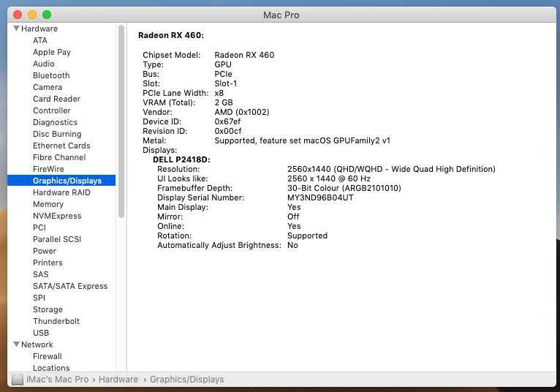View Memory information in sidebar
The width and height of the screenshot is (560, 392).
pyautogui.click(x=48, y=204)
